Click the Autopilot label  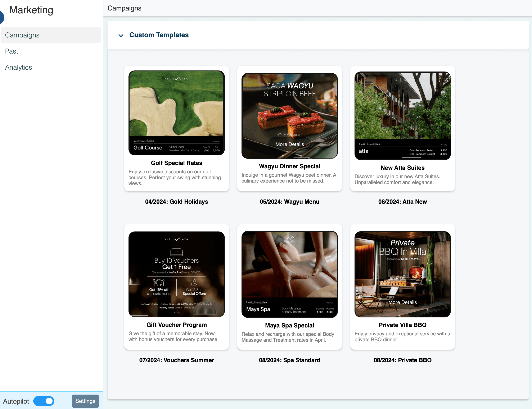tap(16, 401)
